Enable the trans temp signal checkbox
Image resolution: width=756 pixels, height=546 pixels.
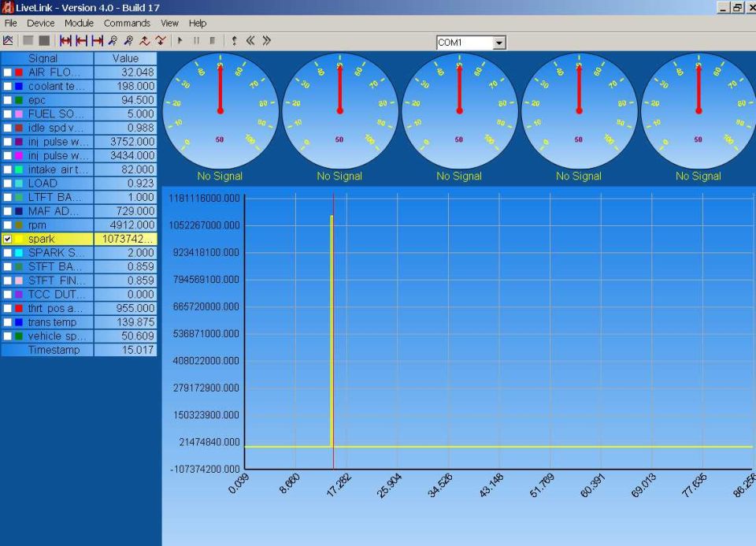point(8,322)
